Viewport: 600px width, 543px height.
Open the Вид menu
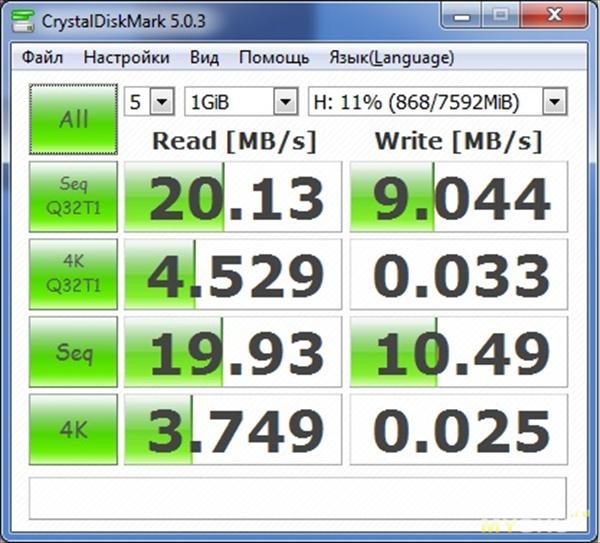204,58
